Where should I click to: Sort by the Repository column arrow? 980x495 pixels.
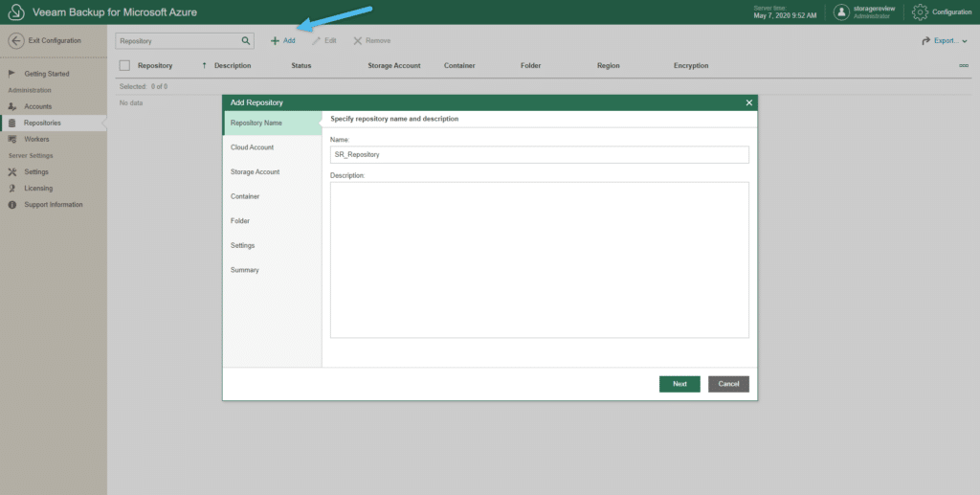point(204,66)
